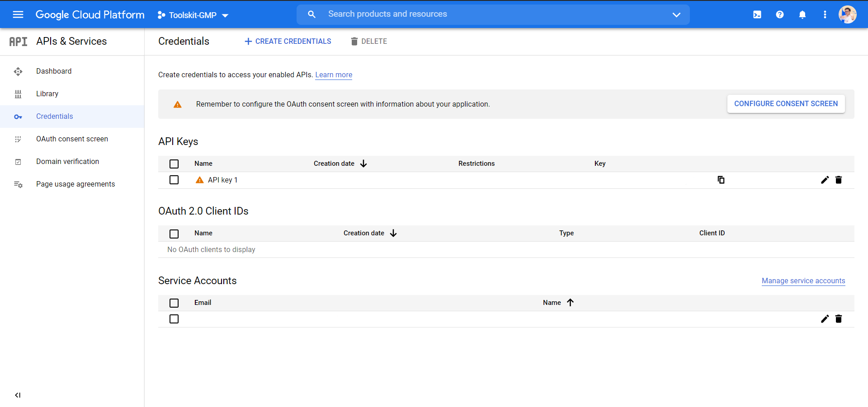Select all API keys header checkbox

174,164
